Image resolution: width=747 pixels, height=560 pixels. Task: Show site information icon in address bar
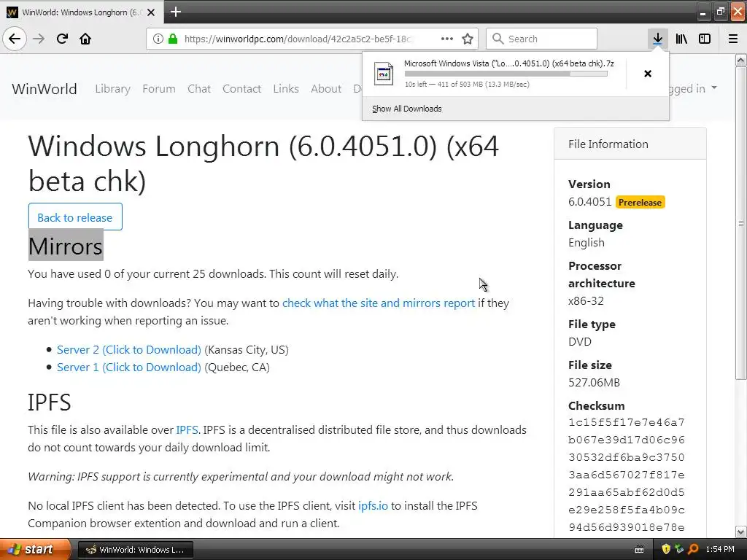(158, 39)
